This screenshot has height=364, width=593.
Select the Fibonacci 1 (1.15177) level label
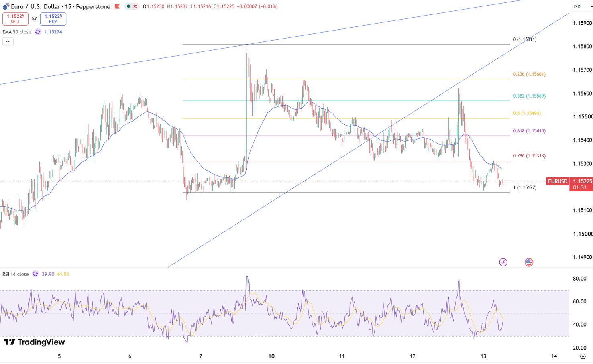pyautogui.click(x=525, y=187)
